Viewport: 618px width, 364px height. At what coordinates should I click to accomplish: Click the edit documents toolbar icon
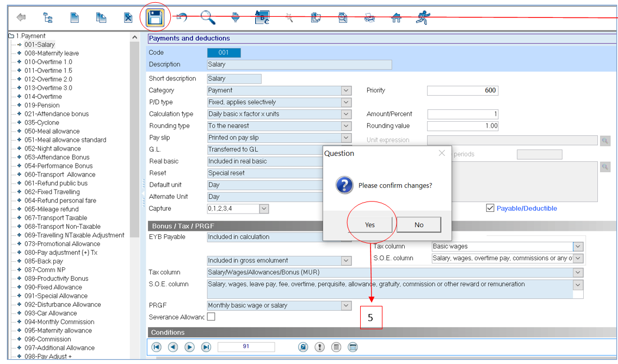point(316,17)
